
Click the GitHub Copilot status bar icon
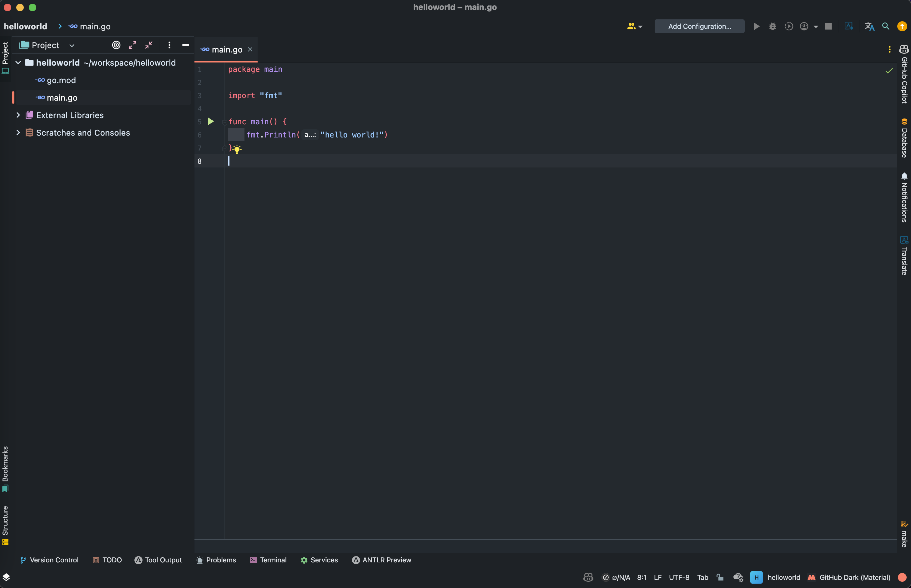click(x=588, y=577)
